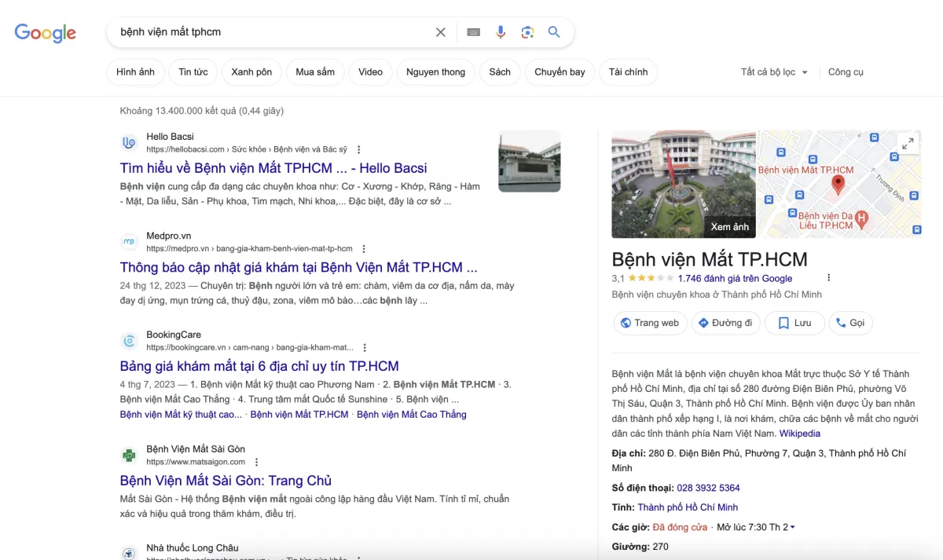Open Bệnh viện Mắt kỹ thuật cao sitelink
Image resolution: width=943 pixels, height=560 pixels.
(181, 415)
